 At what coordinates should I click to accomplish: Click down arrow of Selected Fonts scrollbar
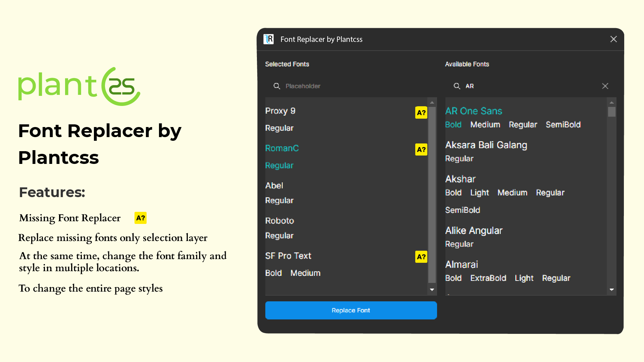432,290
